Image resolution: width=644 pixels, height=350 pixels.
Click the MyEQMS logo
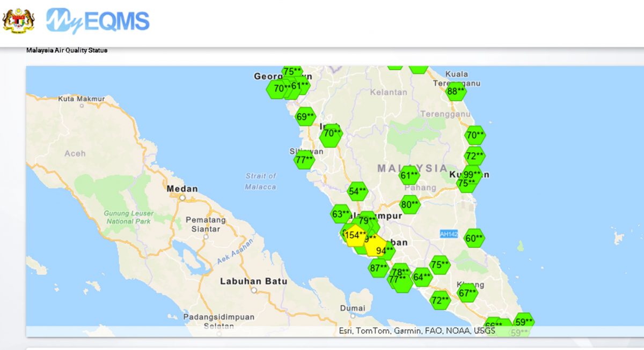tap(98, 21)
